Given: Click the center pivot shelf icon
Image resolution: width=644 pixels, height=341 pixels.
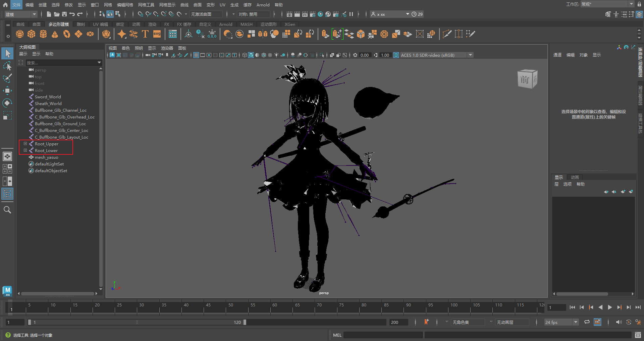Looking at the screenshot, I should (189, 34).
